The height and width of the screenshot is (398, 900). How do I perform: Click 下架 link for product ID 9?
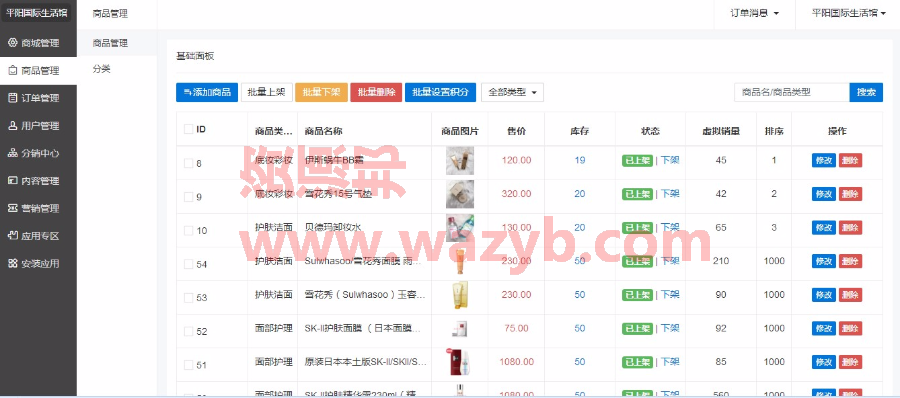click(x=670, y=194)
